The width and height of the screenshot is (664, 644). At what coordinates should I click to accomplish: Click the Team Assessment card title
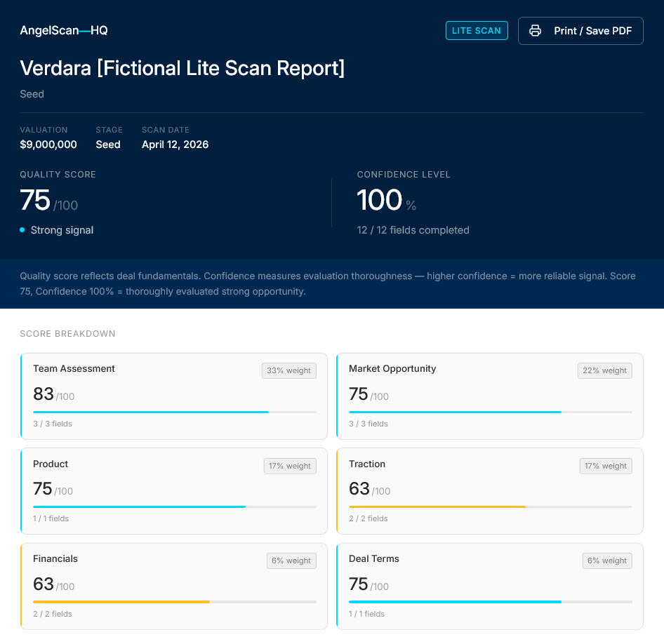coord(74,368)
